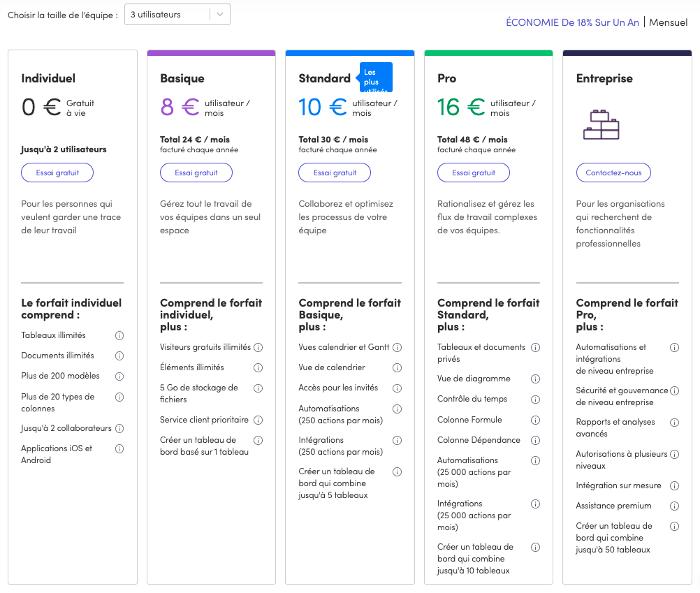The width and height of the screenshot is (700, 593).
Task: Open info icon for Assistance premium
Action: click(x=675, y=506)
